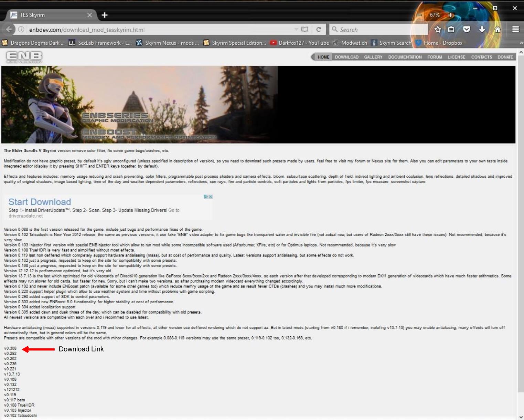Zoom in with the plus button
Screen dimensions: 524x420
coord(450,15)
